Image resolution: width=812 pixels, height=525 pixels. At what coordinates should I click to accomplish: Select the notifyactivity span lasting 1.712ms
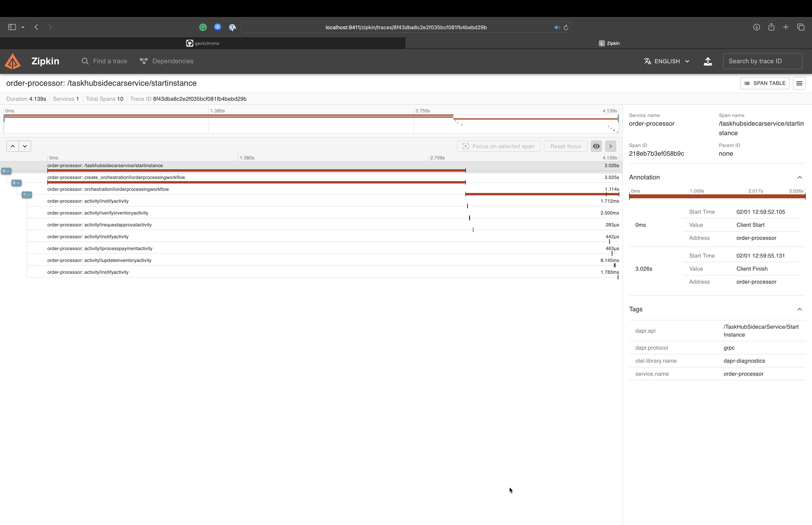tap(311, 203)
